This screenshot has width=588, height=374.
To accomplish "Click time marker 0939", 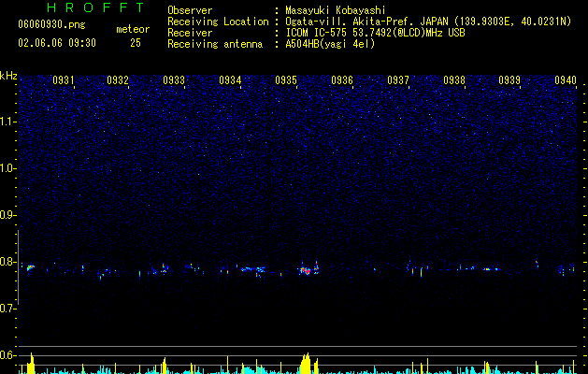I will [509, 80].
